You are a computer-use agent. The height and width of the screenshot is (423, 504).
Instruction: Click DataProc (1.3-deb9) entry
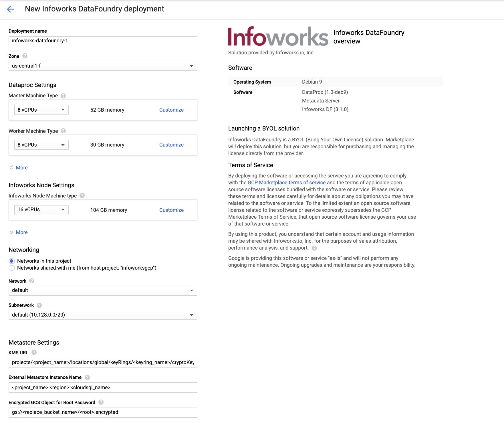pyautogui.click(x=325, y=92)
